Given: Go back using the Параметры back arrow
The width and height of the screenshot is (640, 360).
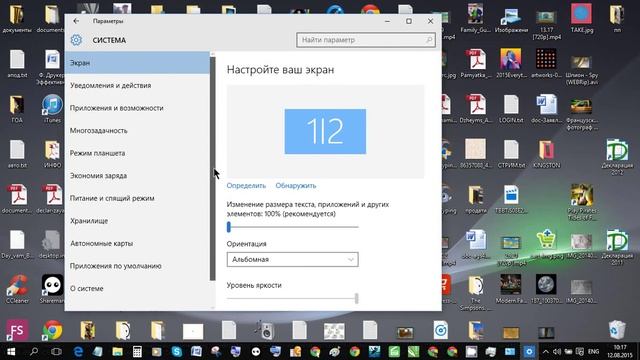Looking at the screenshot, I should click(76, 21).
